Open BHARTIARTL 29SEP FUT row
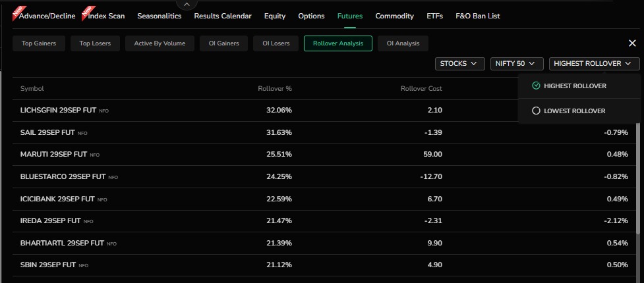This screenshot has width=644, height=283. coord(324,243)
